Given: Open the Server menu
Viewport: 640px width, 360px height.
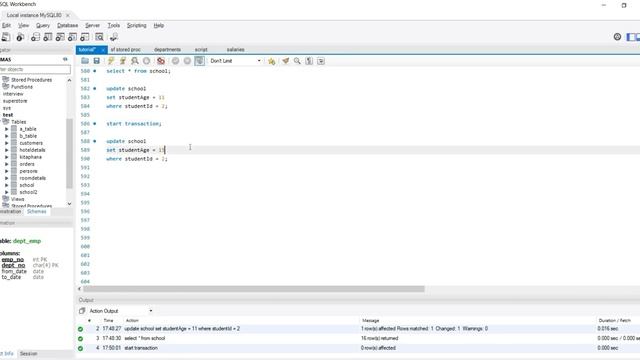Looking at the screenshot, I should click(92, 25).
